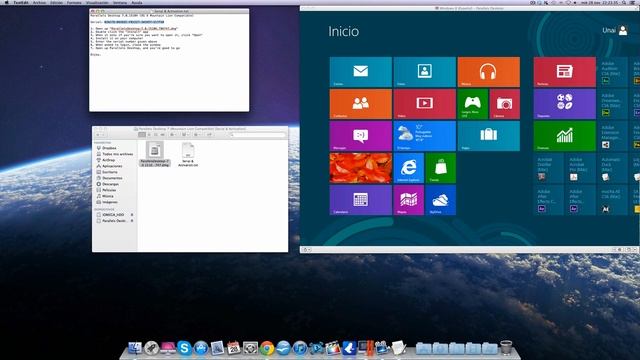The width and height of the screenshot is (640, 360).
Task: Open the Archivo menu in the menu bar
Action: pyautogui.click(x=39, y=2)
